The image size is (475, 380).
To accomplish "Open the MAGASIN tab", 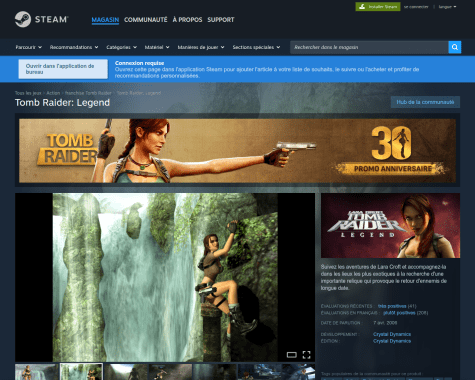I will click(105, 20).
